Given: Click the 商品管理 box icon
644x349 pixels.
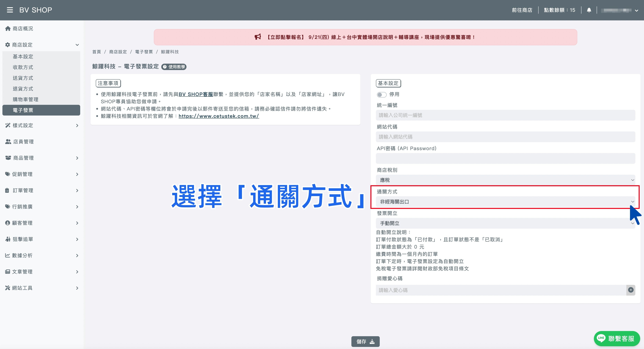Looking at the screenshot, I should pos(8,158).
